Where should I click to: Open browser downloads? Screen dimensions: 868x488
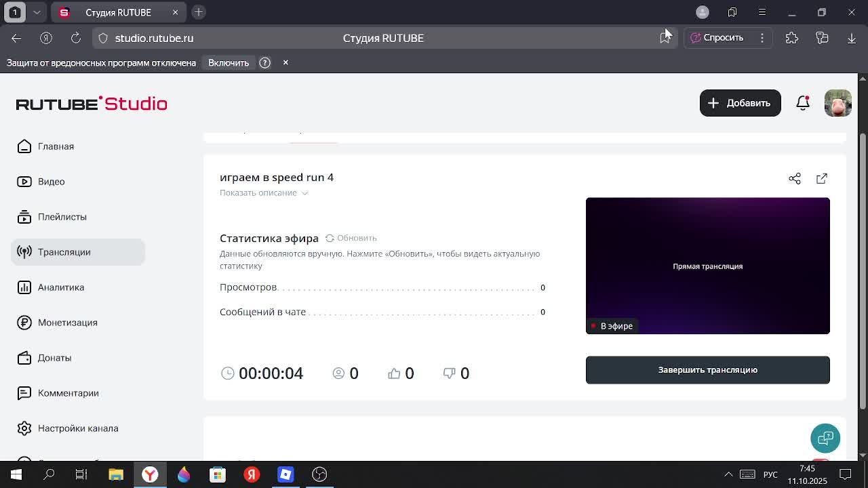pyautogui.click(x=852, y=38)
